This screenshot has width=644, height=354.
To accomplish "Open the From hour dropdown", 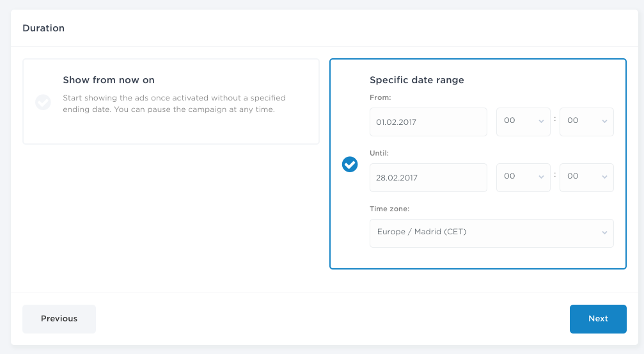I will click(523, 122).
